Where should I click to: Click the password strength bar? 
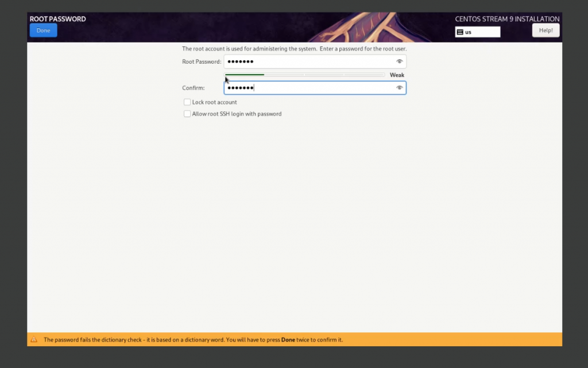click(x=304, y=75)
